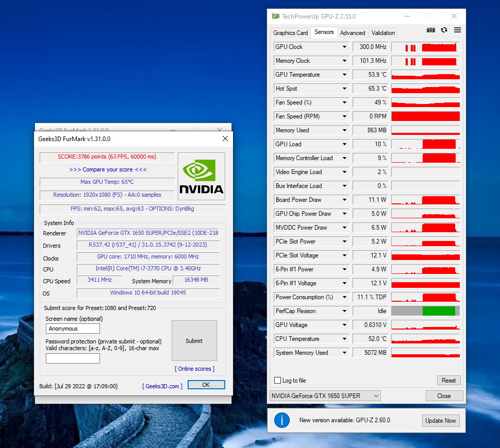Viewport: 500px width, 448px height.
Task: Click the 11.1 % TDP value
Action: pos(371,297)
